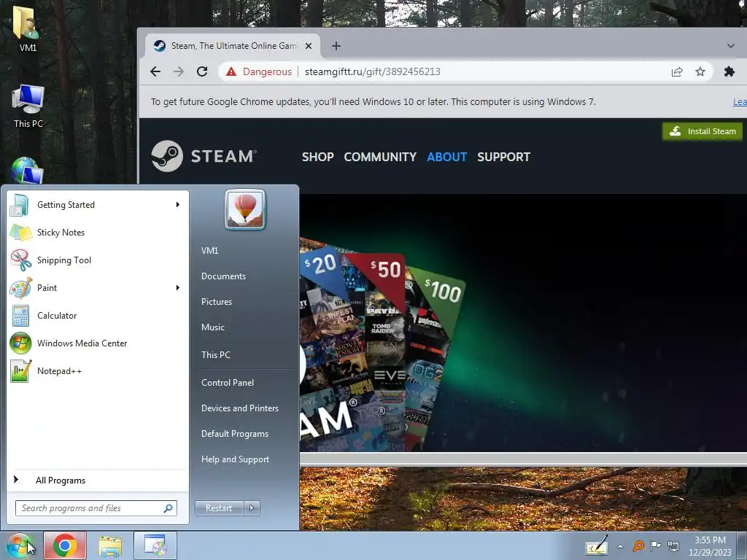Viewport: 747px width, 560px height.
Task: Open the Getting Started icon in Start menu
Action: pyautogui.click(x=20, y=205)
